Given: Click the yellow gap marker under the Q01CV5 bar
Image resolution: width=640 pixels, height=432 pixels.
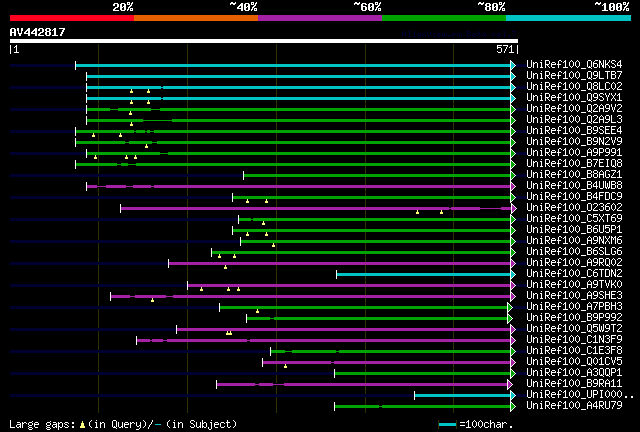Looking at the screenshot, I should [285, 366].
